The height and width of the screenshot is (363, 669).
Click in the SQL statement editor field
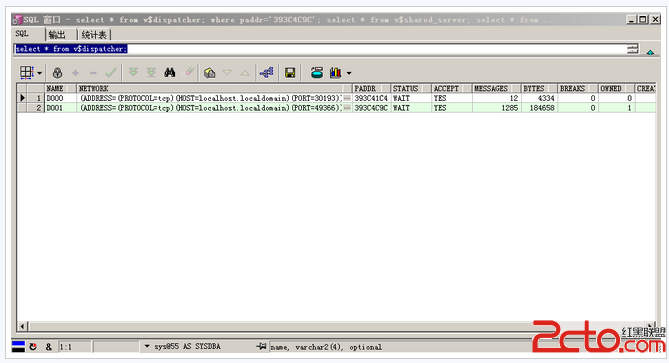pos(320,49)
